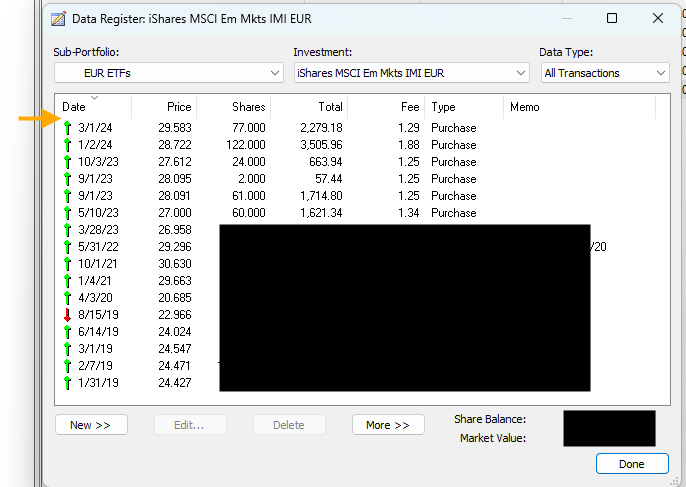Select the 3/1/24 date cell
Screen dimensions: 686x487
(95, 128)
